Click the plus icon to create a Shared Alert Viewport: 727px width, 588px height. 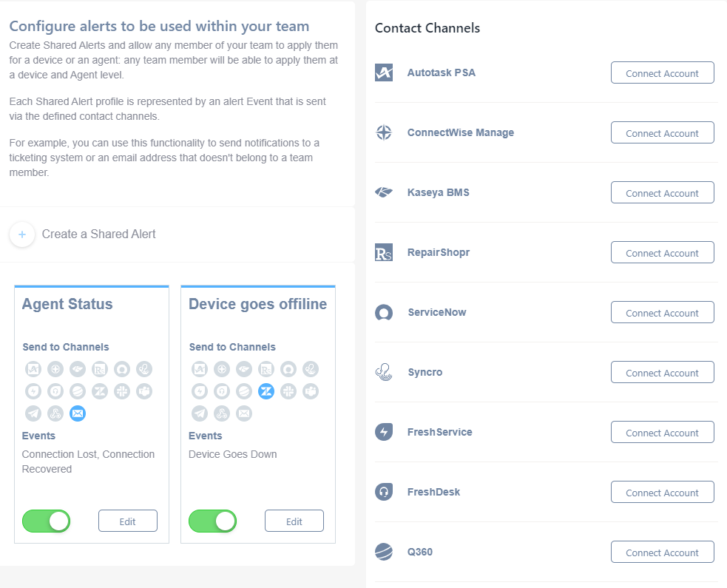click(21, 234)
